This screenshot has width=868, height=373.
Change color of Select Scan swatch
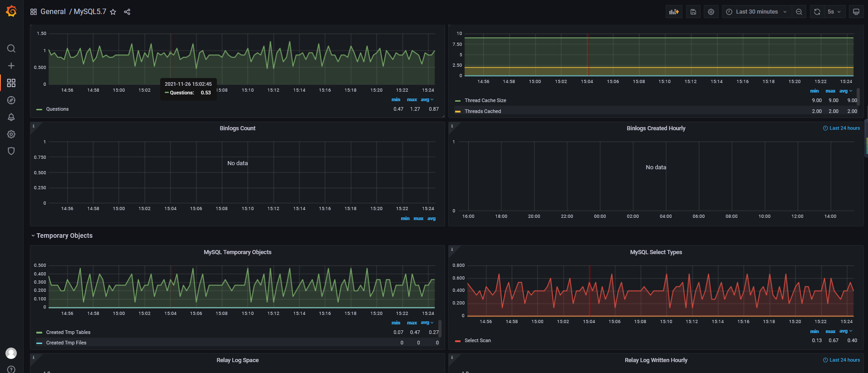click(458, 341)
